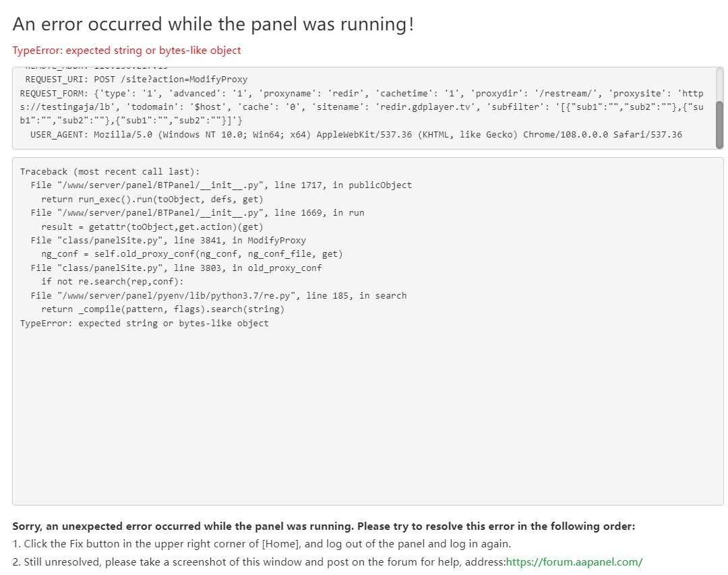Click the traceback line mentioning line 1669

pos(198,212)
